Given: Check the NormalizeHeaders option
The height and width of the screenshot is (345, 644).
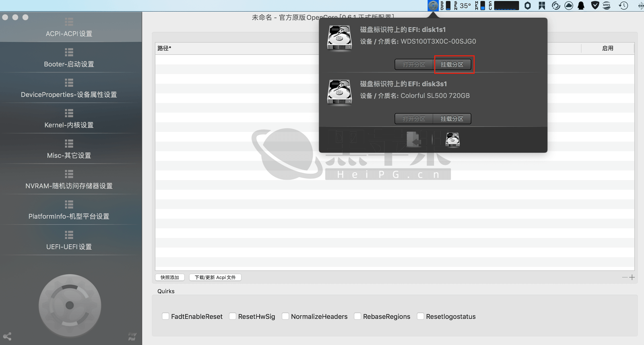Looking at the screenshot, I should 285,316.
